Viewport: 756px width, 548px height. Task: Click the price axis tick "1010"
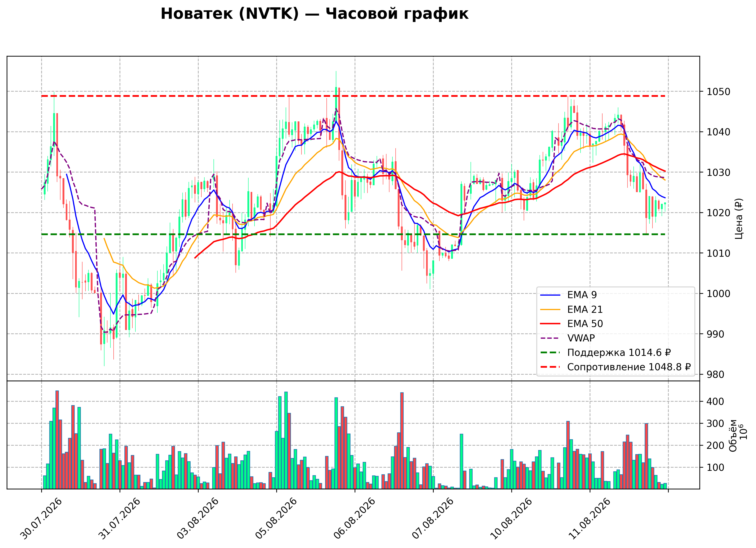718,253
